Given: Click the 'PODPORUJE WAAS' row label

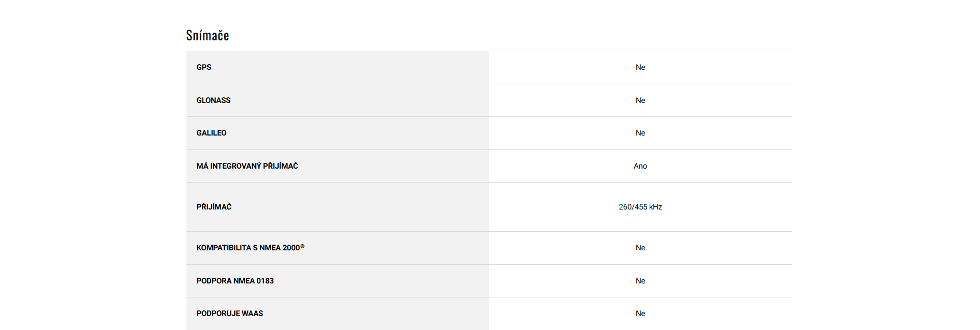Looking at the screenshot, I should pos(229,313).
